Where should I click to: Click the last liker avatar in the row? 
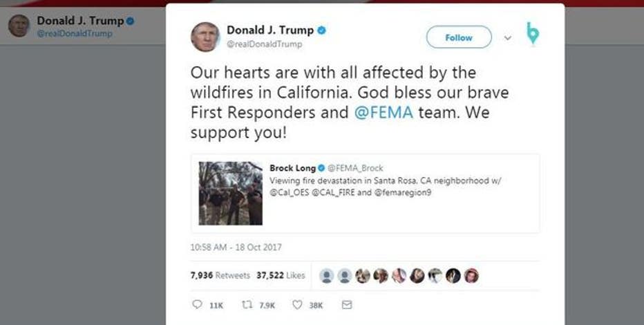coord(471,276)
